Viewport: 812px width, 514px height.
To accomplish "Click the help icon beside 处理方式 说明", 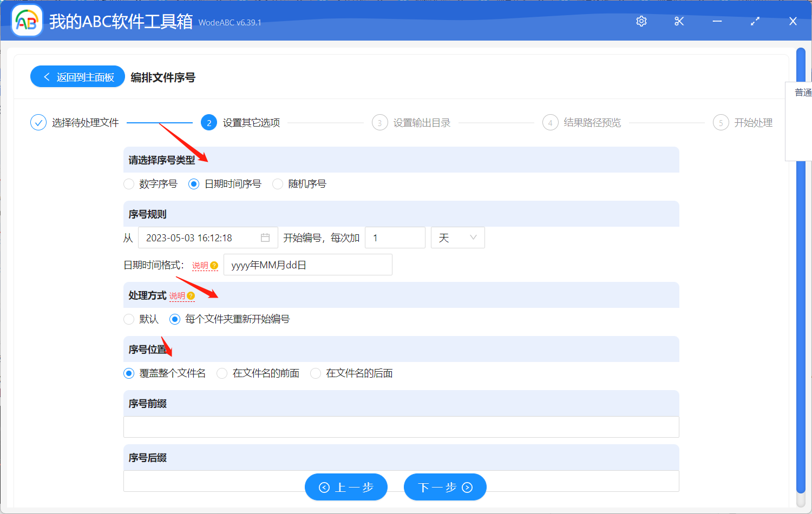I will coord(190,295).
